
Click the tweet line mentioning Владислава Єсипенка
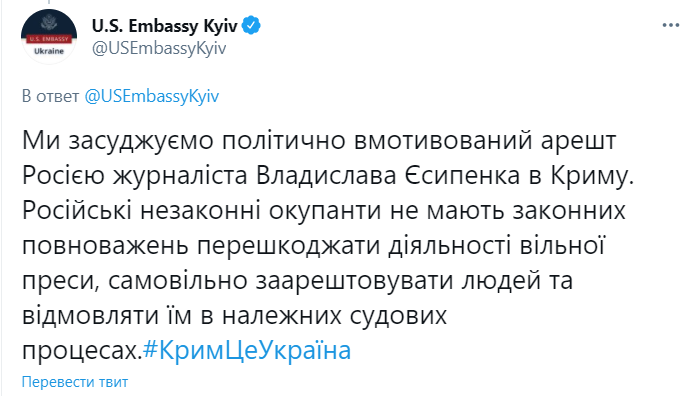(328, 176)
